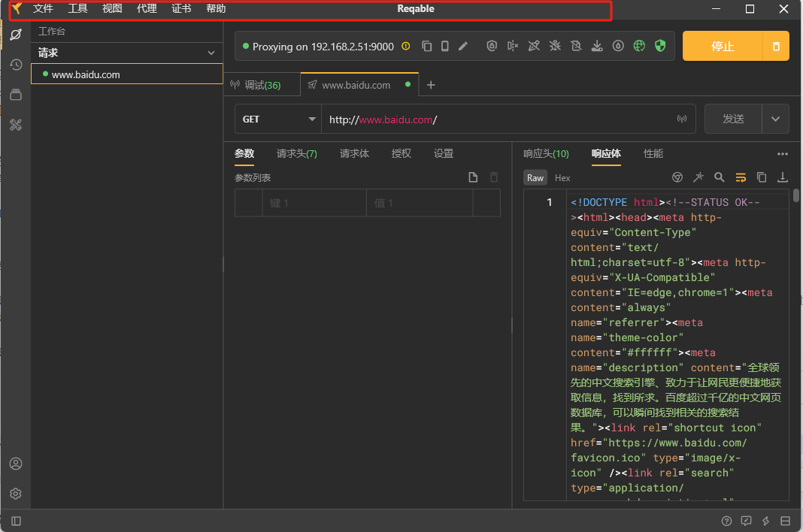Open the 帮助 menu
The height and width of the screenshot is (532, 803).
216,9
